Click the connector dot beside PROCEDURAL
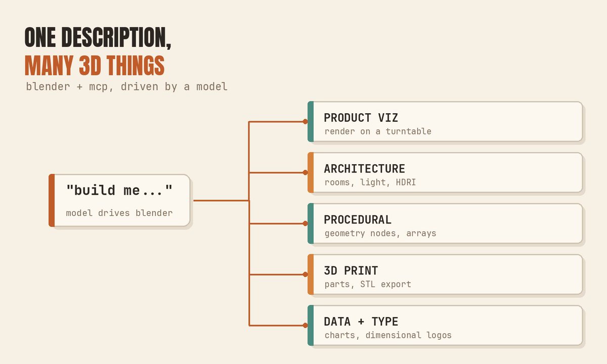 point(305,223)
